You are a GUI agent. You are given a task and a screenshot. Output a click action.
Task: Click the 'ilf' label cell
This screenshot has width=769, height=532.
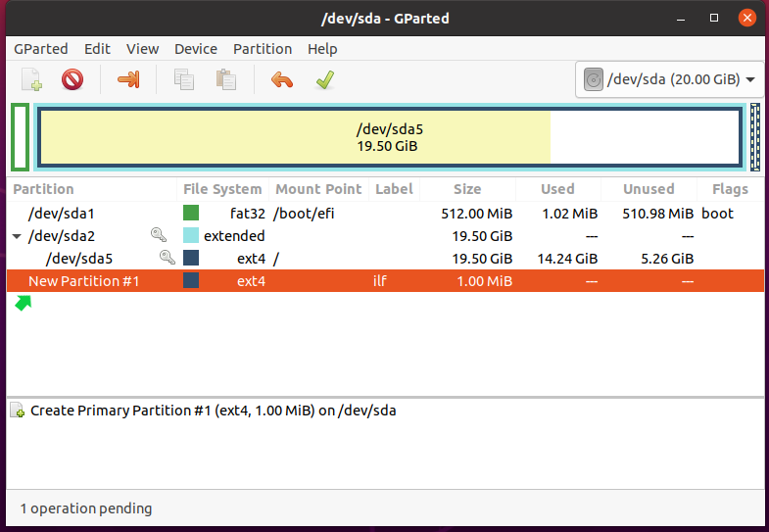point(379,281)
